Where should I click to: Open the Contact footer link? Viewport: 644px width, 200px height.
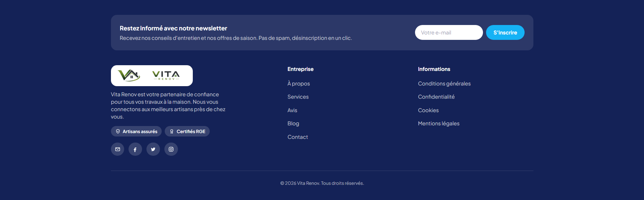(298, 137)
